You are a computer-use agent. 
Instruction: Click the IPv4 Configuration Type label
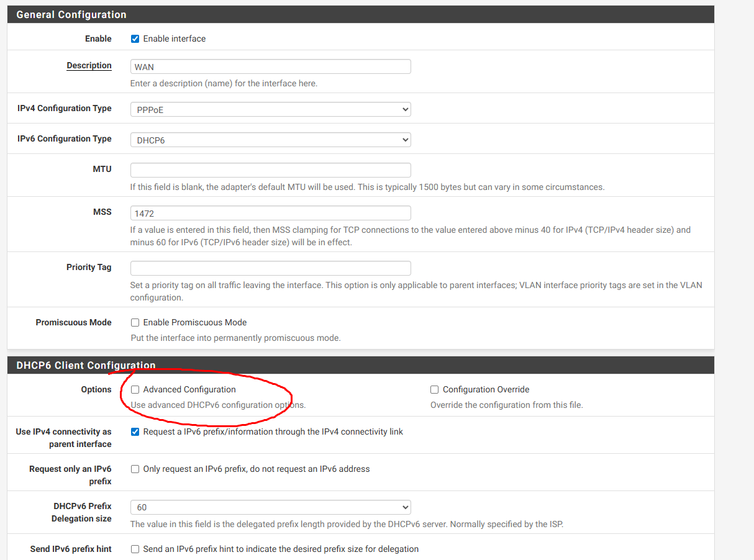click(x=65, y=108)
